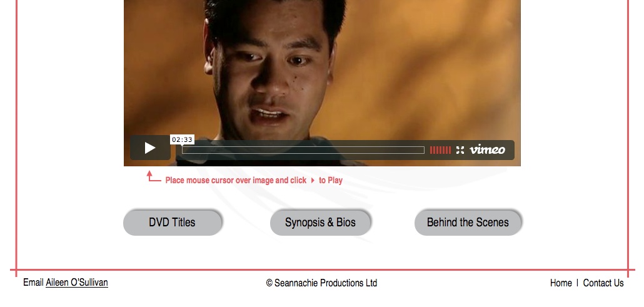Click the Seannachie Productions Ltd copyright text
The height and width of the screenshot is (307, 644).
[x=321, y=283]
